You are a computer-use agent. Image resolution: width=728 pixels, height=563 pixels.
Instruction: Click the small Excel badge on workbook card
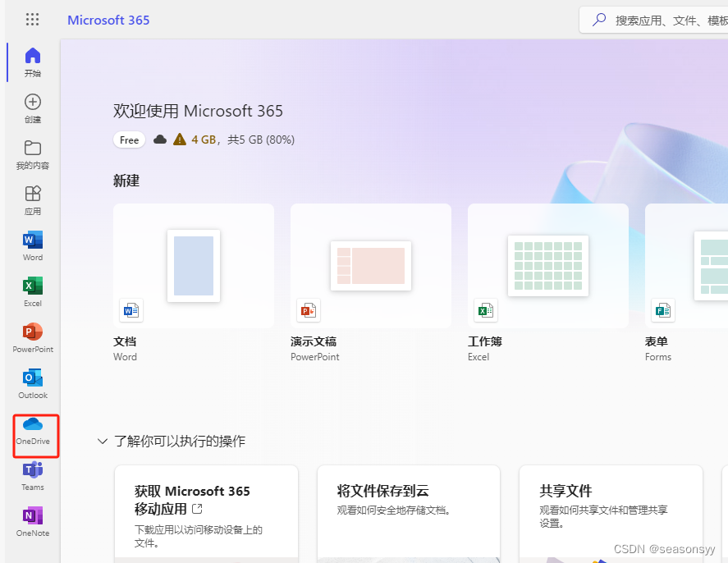pyautogui.click(x=486, y=310)
